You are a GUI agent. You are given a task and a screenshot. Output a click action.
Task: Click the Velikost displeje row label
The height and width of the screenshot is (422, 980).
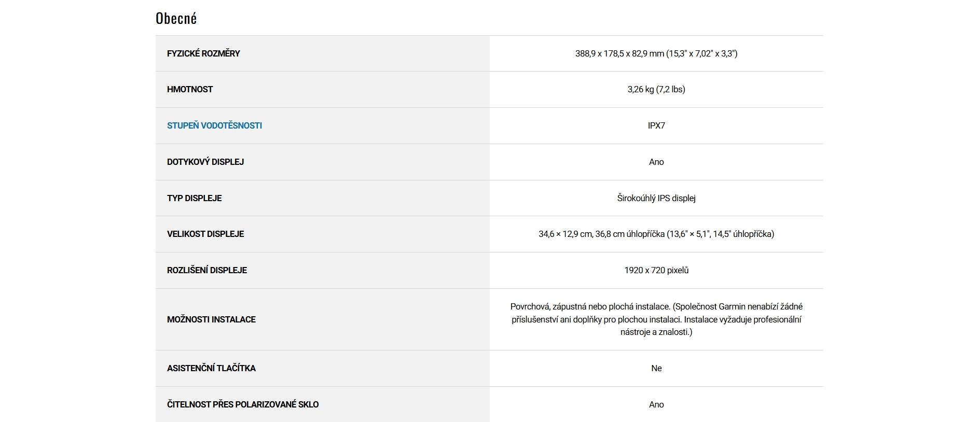205,234
